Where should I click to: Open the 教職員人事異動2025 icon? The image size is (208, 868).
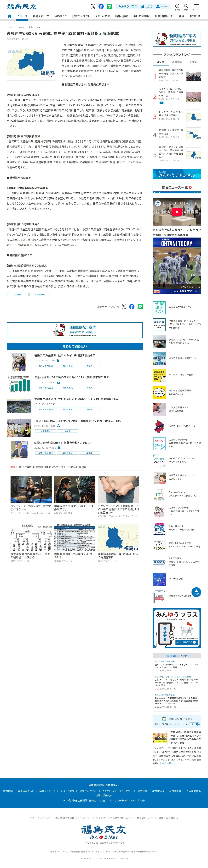[159, 341]
